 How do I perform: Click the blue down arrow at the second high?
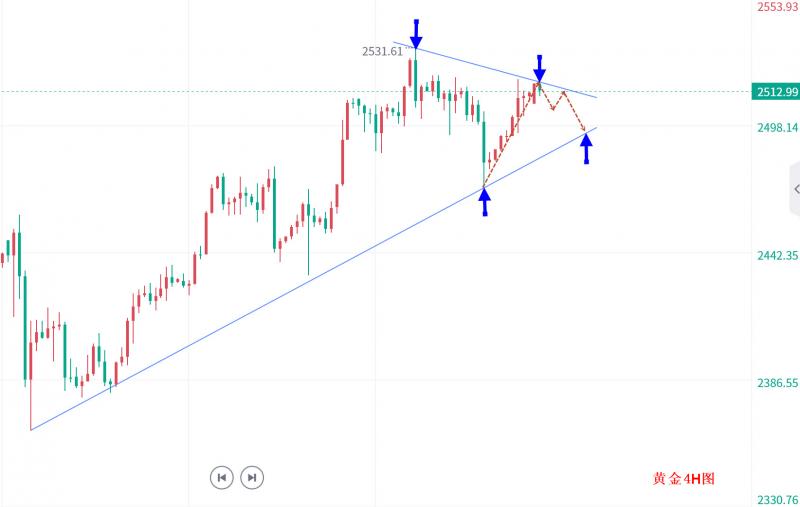tap(540, 68)
